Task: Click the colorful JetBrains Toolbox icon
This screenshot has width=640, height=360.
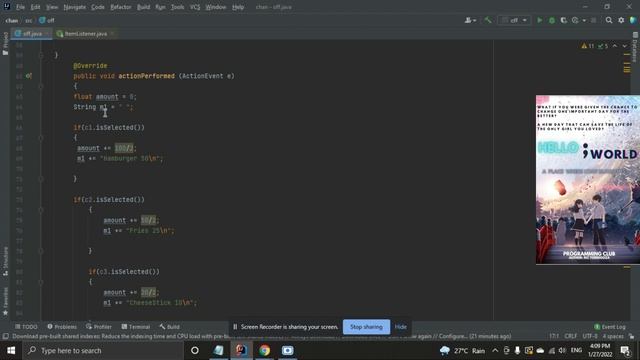Action: point(633,20)
